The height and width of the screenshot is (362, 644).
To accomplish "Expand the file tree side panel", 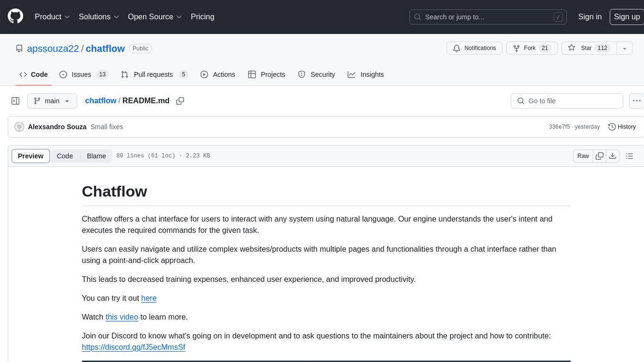I will pos(16,101).
